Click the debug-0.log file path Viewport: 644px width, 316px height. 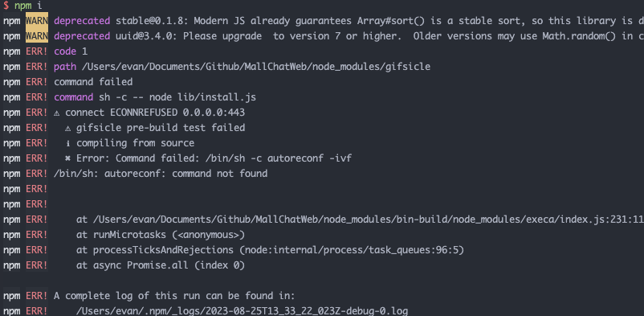(242, 311)
